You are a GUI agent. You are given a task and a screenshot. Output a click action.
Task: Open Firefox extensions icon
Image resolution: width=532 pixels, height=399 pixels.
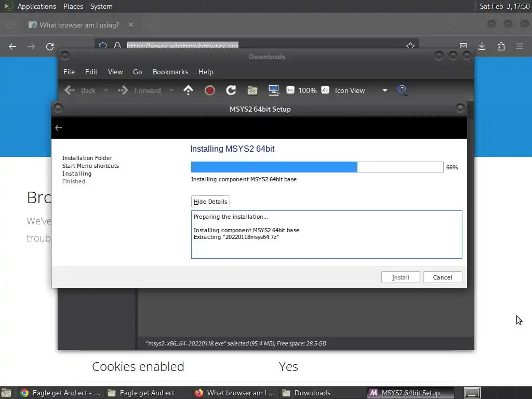tap(501, 46)
